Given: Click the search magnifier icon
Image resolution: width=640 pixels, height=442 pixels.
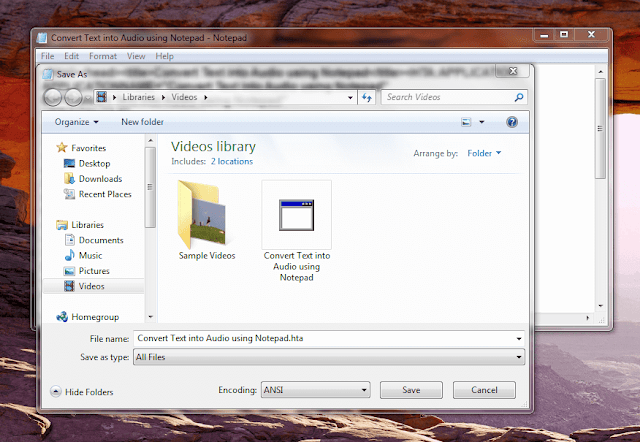Looking at the screenshot, I should coord(519,97).
